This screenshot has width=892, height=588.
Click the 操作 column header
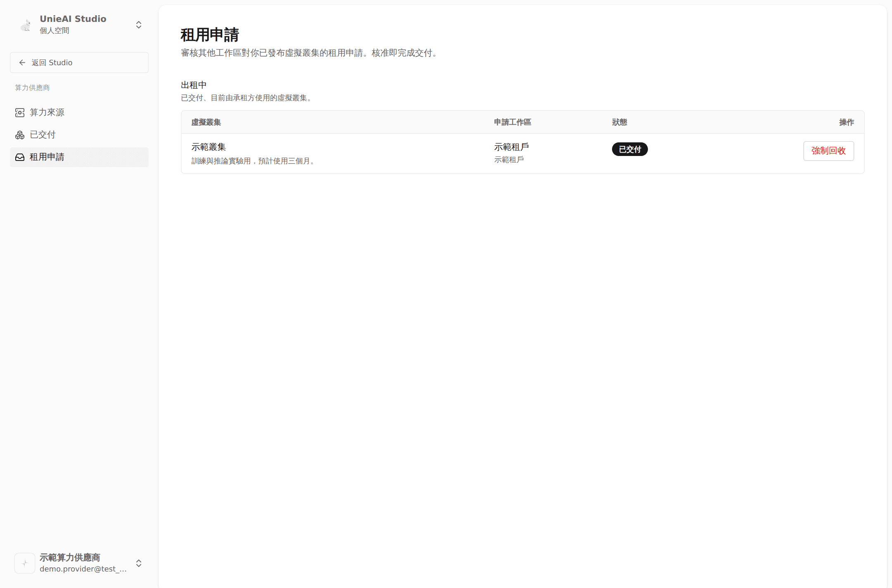(846, 122)
